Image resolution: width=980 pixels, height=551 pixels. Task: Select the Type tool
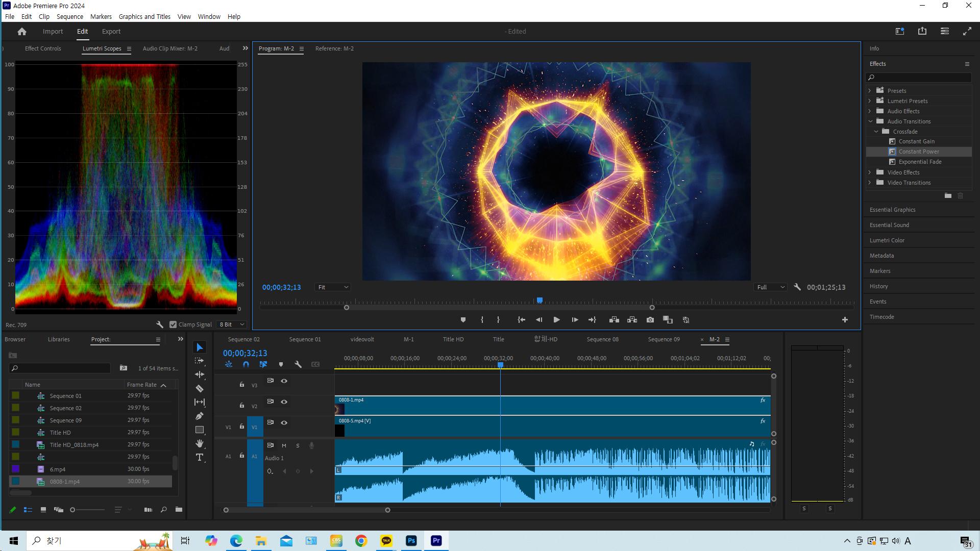(x=200, y=458)
